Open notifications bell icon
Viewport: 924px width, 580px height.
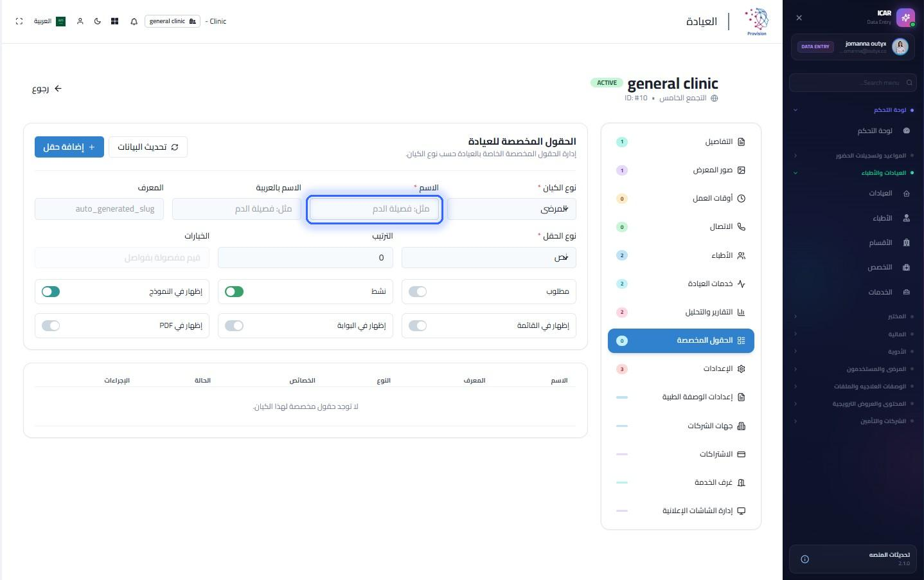134,21
